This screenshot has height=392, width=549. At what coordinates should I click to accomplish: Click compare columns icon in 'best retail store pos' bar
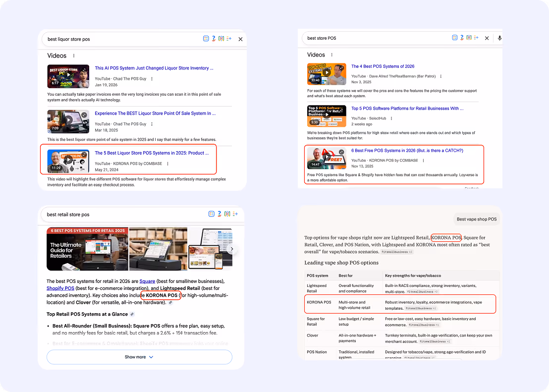tap(227, 214)
